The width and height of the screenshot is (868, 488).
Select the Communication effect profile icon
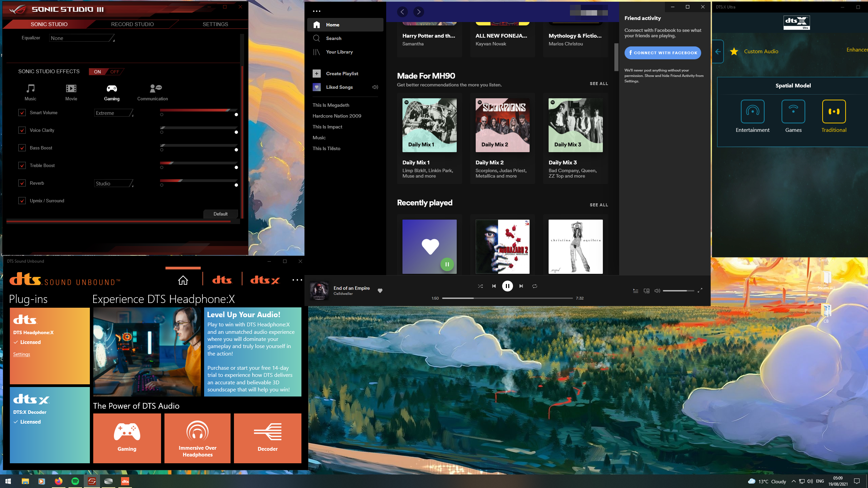pos(156,89)
